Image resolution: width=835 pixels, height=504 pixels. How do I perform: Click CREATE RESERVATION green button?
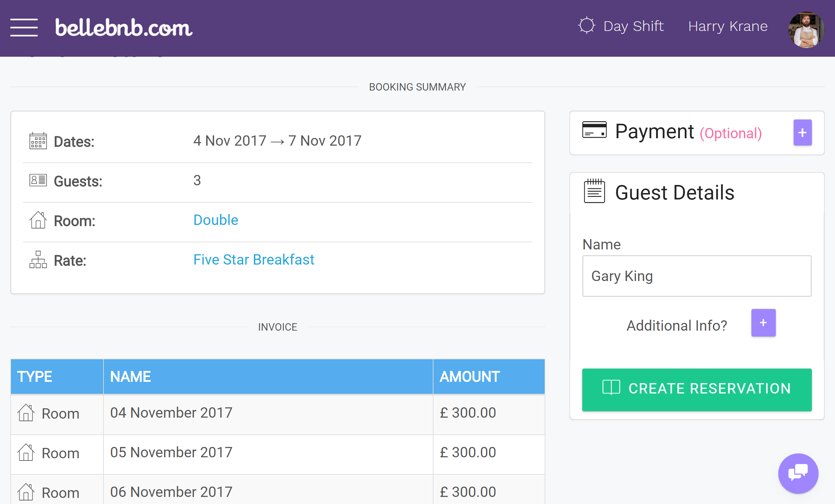coord(697,388)
